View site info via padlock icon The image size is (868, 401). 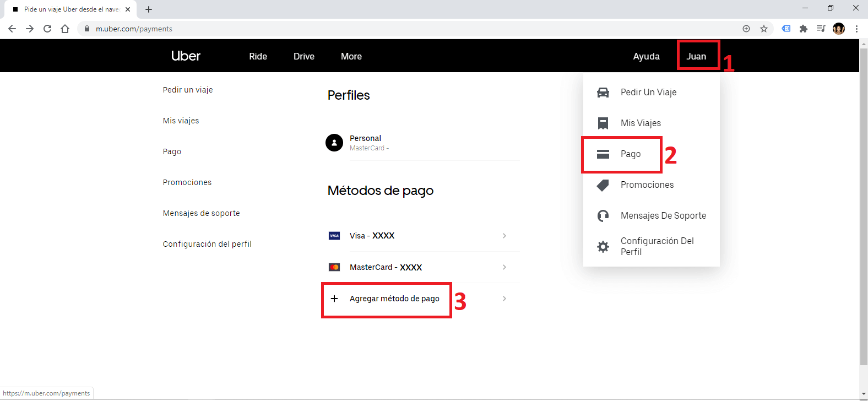[87, 29]
